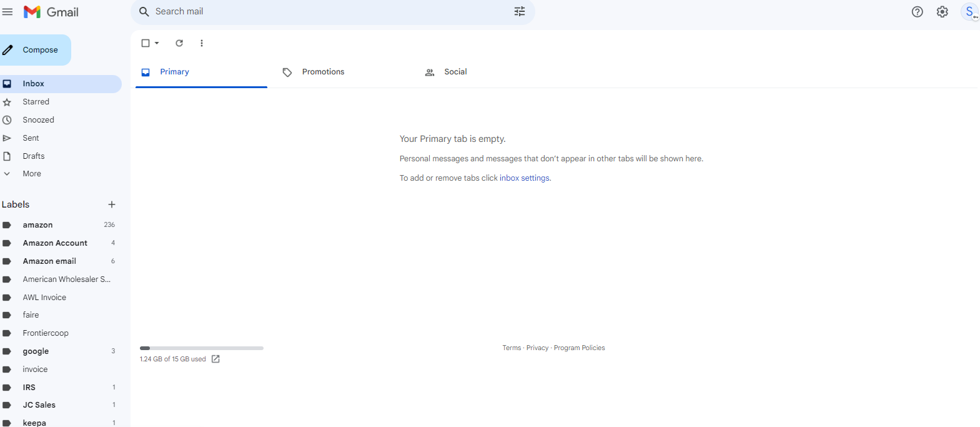Viewport: 980px width, 427px height.
Task: Compose a new email
Action: (x=34, y=50)
